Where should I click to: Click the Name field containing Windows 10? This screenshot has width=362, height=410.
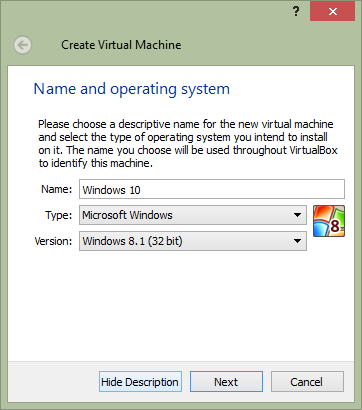coord(212,189)
